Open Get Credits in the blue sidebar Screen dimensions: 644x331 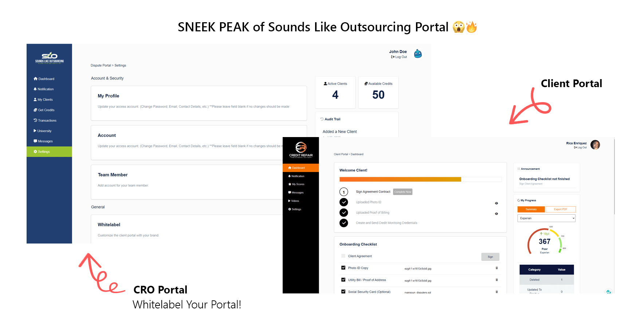click(46, 110)
